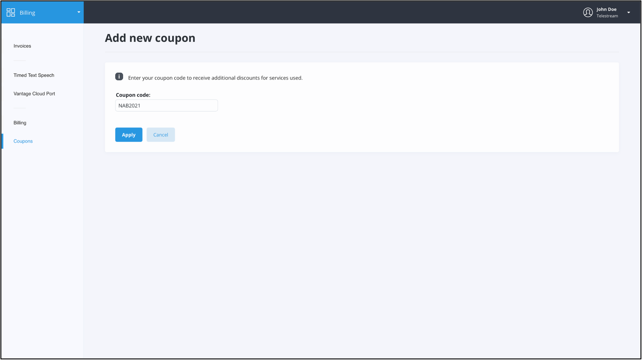This screenshot has height=362, width=644.
Task: Open Vantage Cloud Port section
Action: [x=34, y=94]
